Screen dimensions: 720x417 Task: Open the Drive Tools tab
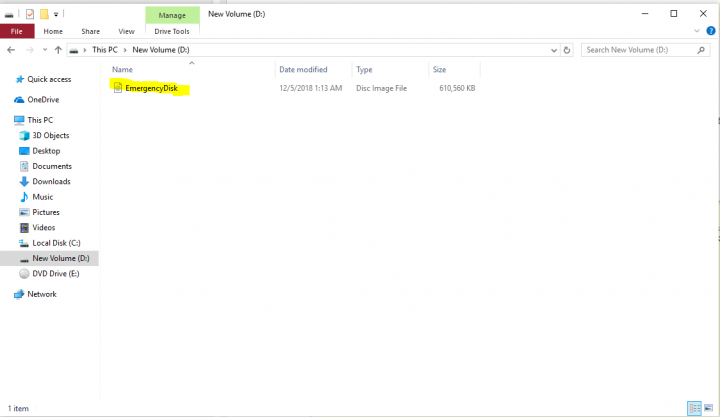(172, 31)
